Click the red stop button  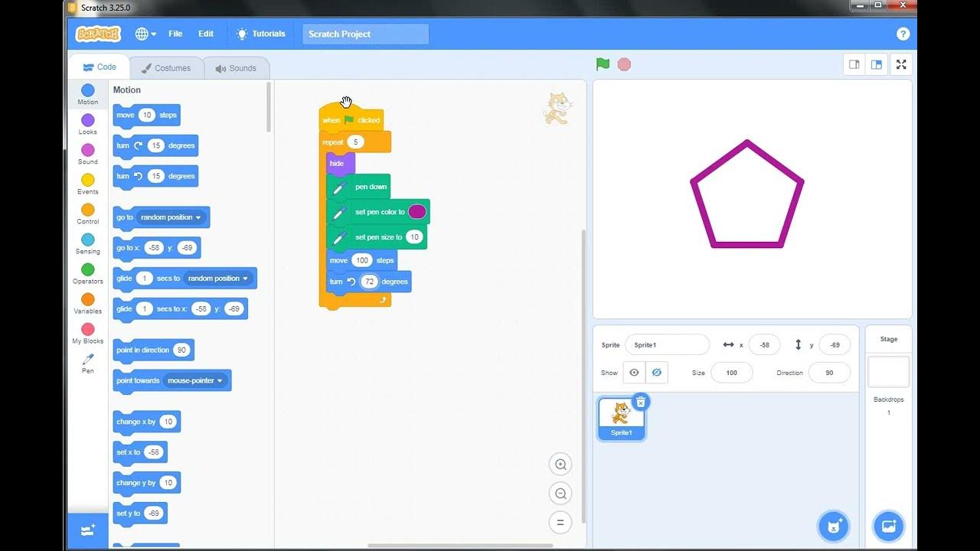click(x=624, y=64)
